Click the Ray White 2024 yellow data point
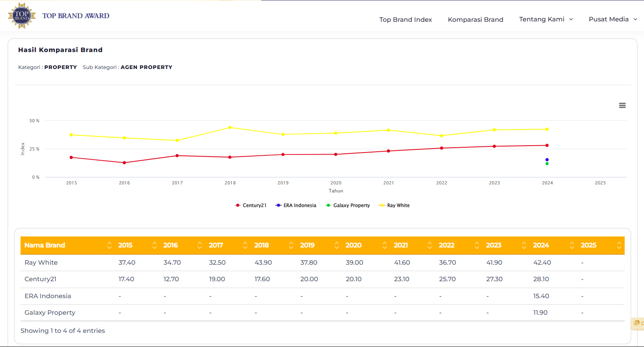The width and height of the screenshot is (644, 347). (547, 129)
